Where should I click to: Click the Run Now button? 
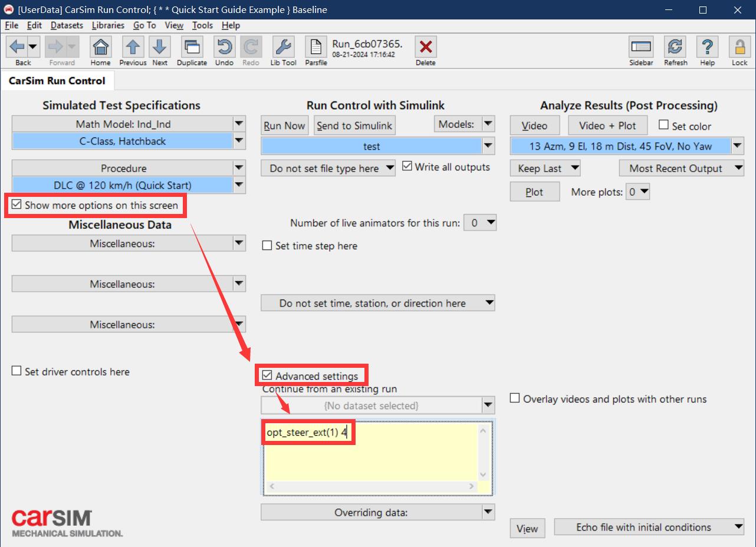285,125
